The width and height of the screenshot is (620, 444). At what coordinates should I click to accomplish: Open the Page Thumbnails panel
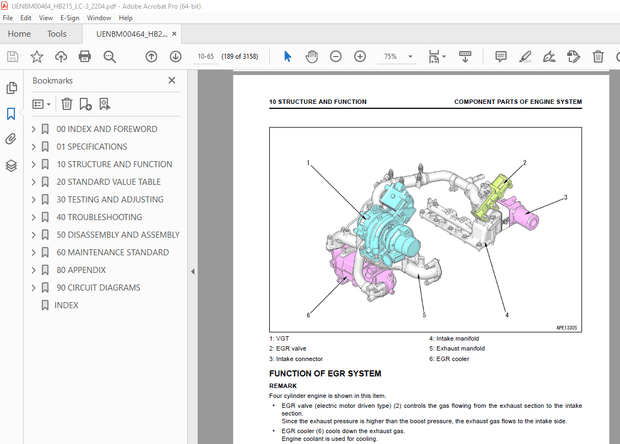coord(11,88)
